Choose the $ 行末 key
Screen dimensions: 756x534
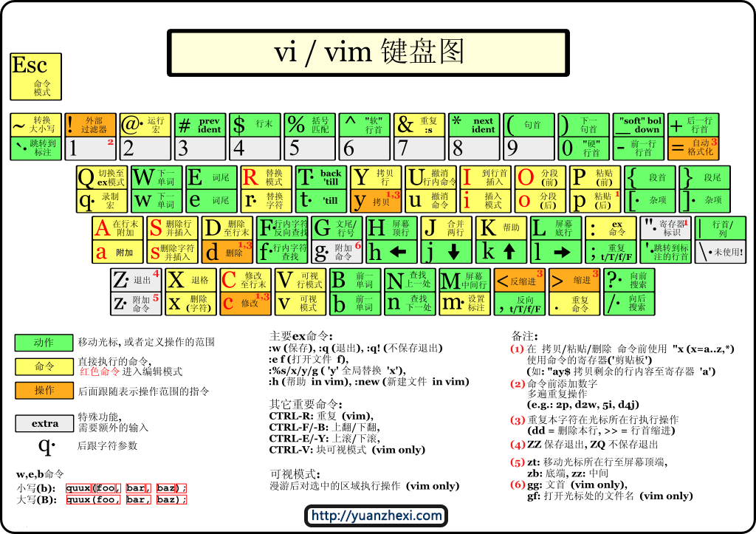pos(255,126)
